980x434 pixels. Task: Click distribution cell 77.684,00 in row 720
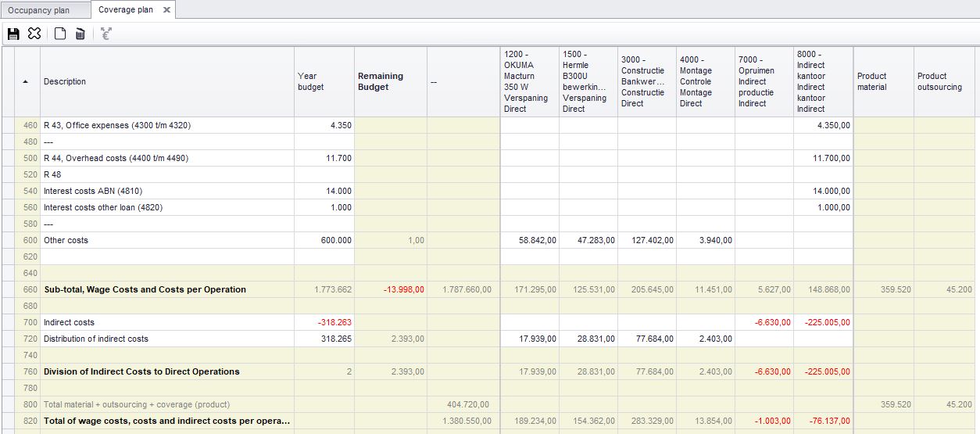tap(647, 339)
